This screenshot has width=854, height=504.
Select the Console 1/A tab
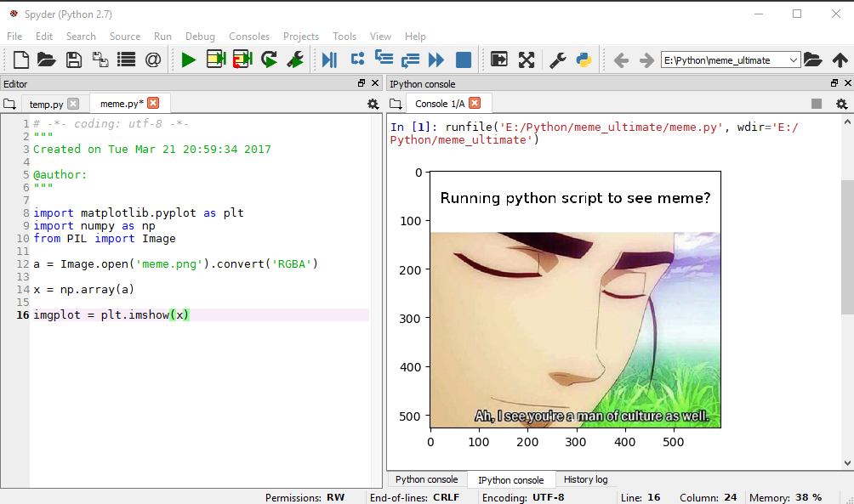pos(440,104)
